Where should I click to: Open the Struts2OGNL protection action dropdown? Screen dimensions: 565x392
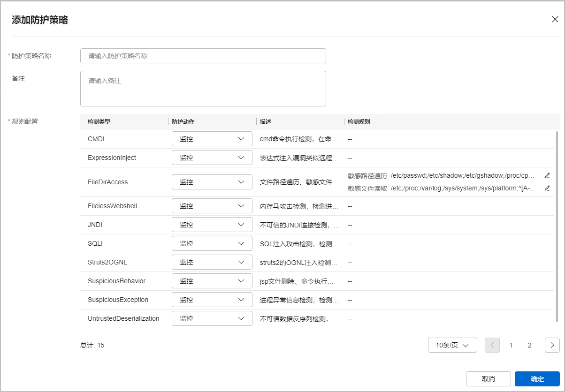point(212,262)
